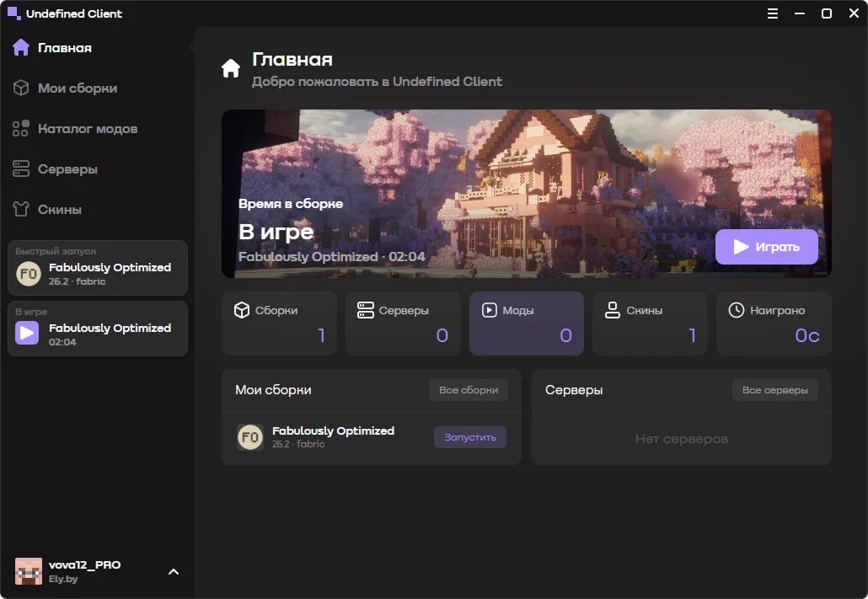This screenshot has height=599, width=868.
Task: Click the grid icon beside Каталог модов
Action: coord(20,128)
